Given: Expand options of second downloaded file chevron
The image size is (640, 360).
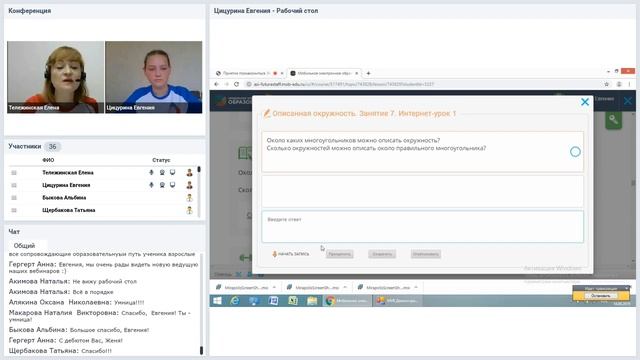Looking at the screenshot, I should (x=345, y=287).
